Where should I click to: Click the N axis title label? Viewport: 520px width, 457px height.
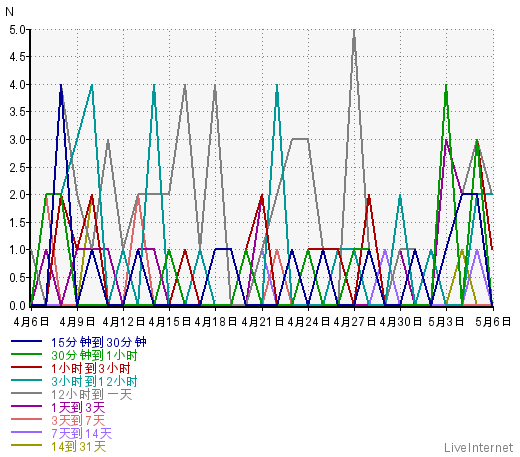[9, 12]
